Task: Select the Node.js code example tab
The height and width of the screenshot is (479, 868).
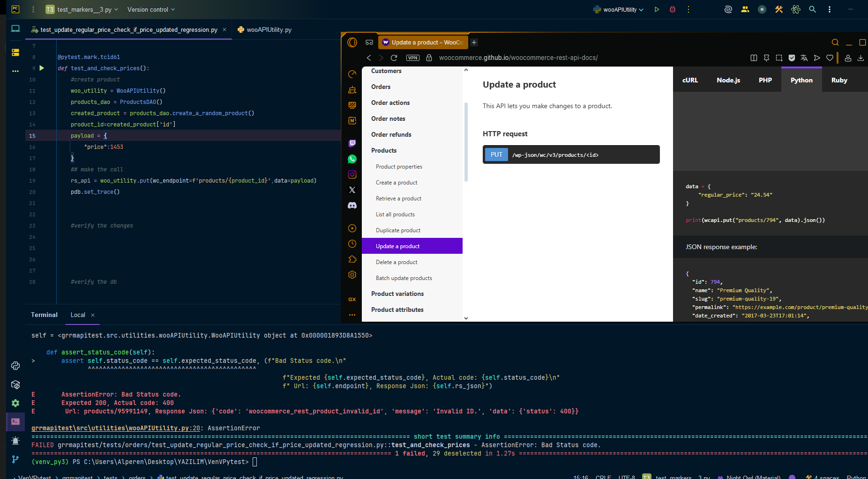Action: pos(728,80)
